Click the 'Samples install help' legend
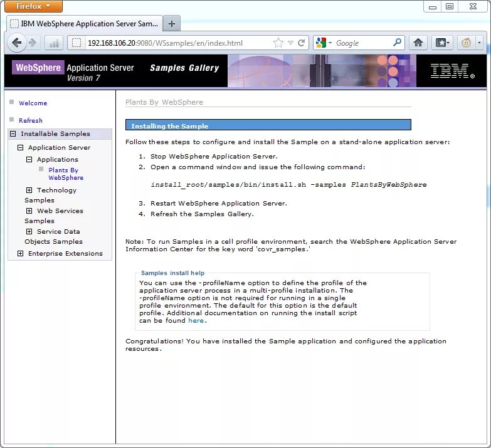Screen dimensions: 491x448 coord(172,273)
